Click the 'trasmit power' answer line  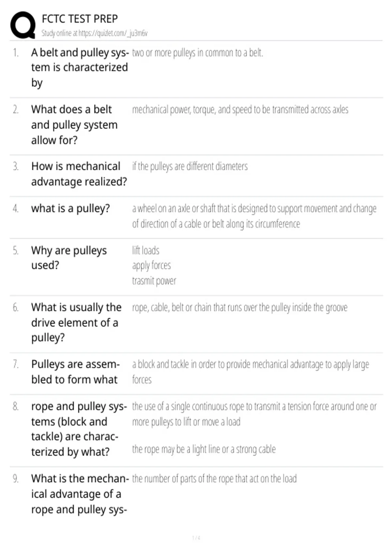tap(154, 281)
